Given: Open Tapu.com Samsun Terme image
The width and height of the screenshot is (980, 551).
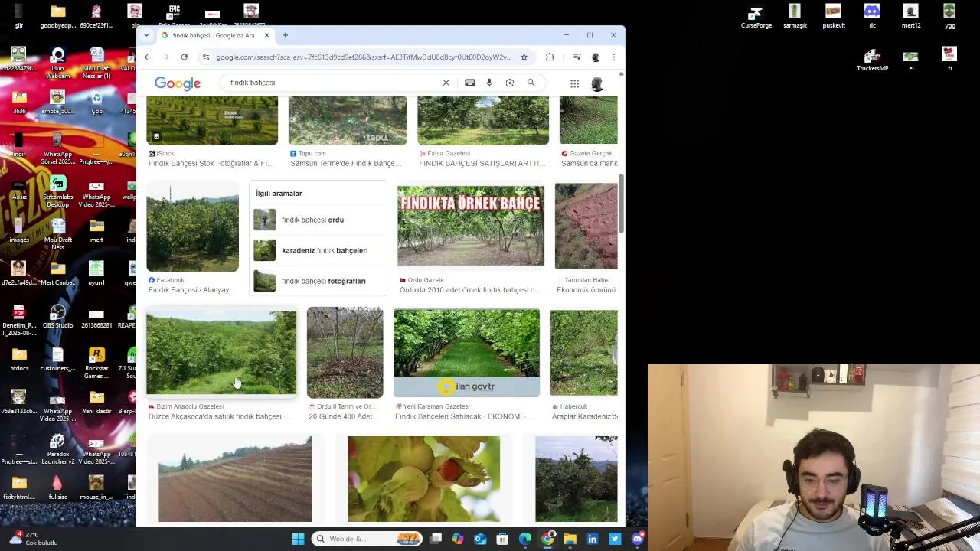Looking at the screenshot, I should [348, 120].
